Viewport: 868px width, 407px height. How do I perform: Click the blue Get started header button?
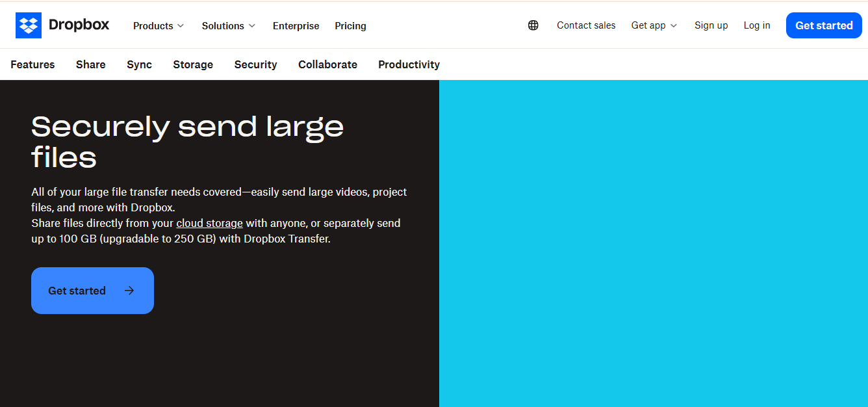(824, 25)
